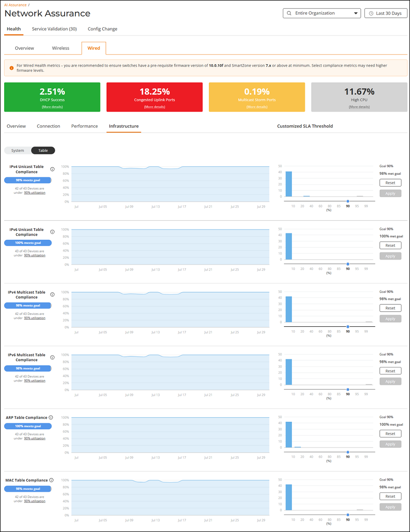Select the Table toggle option
Image resolution: width=410 pixels, height=532 pixels.
43,150
